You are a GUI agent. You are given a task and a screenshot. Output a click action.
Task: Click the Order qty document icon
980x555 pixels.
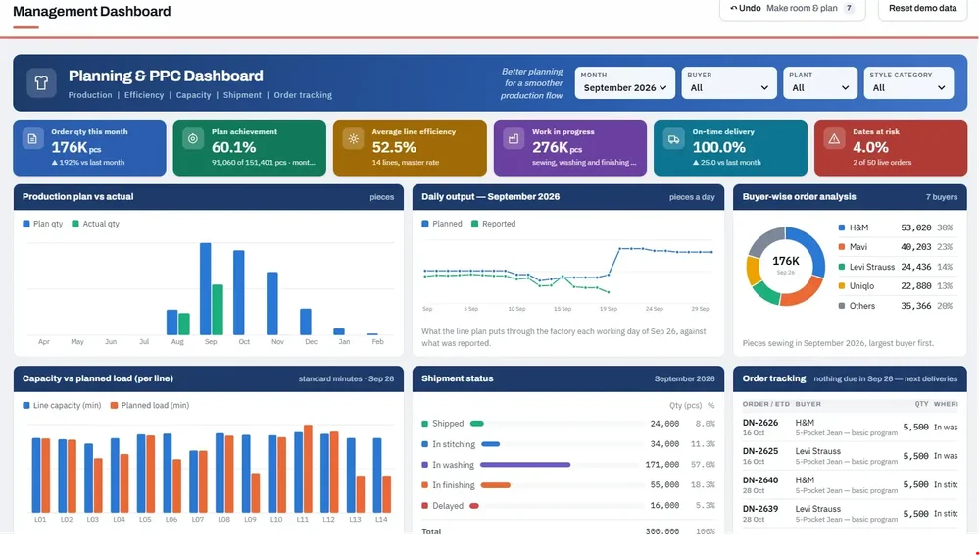[32, 139]
